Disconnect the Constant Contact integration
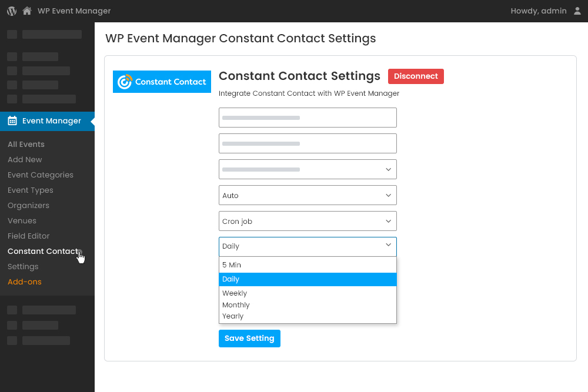The height and width of the screenshot is (392, 588). 416,76
